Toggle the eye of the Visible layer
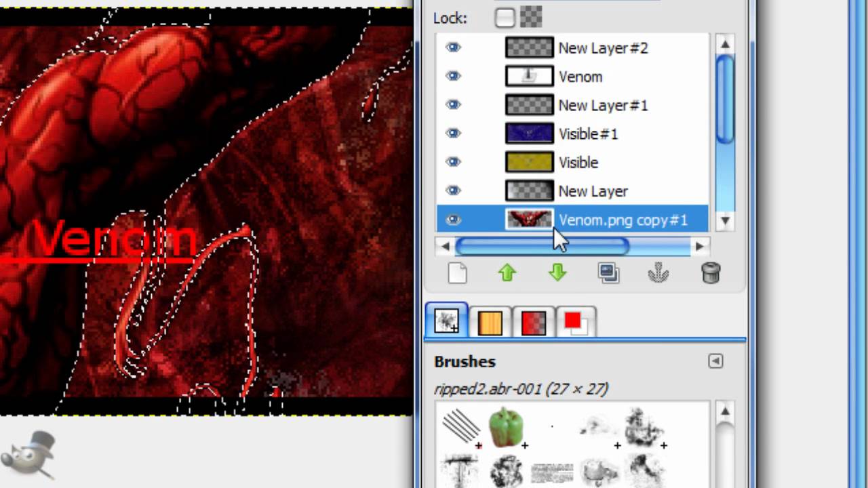868x488 pixels. (453, 162)
